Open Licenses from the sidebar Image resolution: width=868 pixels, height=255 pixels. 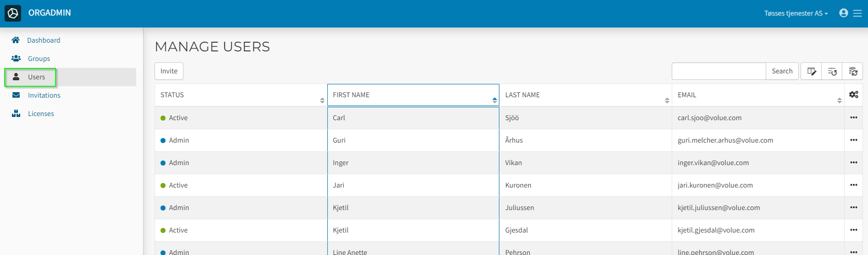pyautogui.click(x=41, y=114)
